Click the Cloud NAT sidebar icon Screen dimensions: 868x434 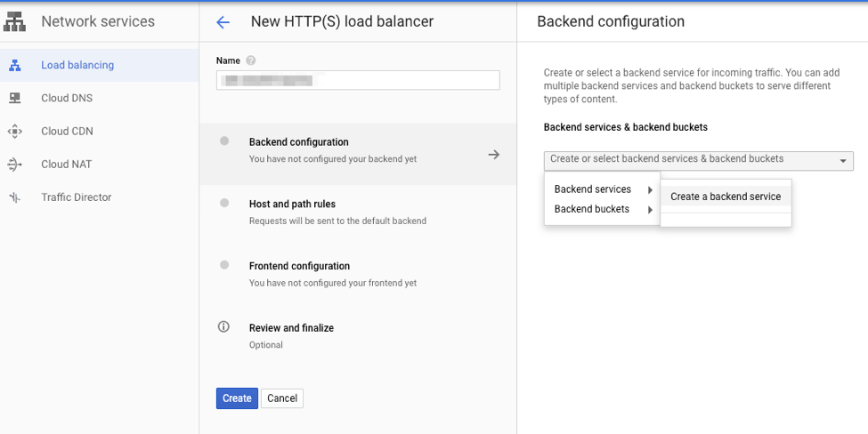pyautogui.click(x=14, y=165)
